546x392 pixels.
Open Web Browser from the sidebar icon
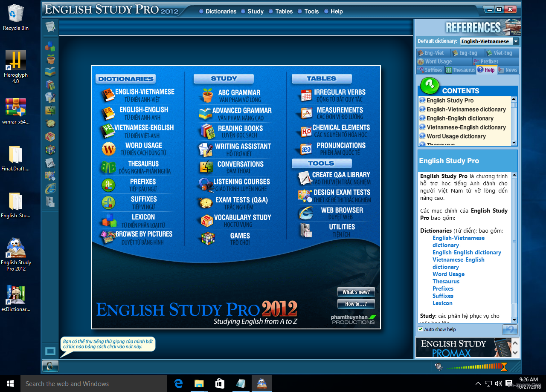click(50, 187)
